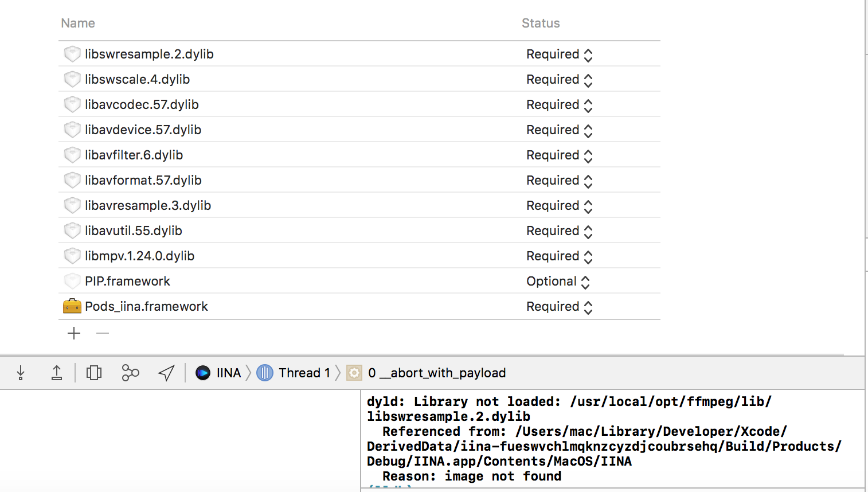Screen dimensions: 868x492
Task: Select the libavutil.55.dylib row
Action: click(x=359, y=231)
